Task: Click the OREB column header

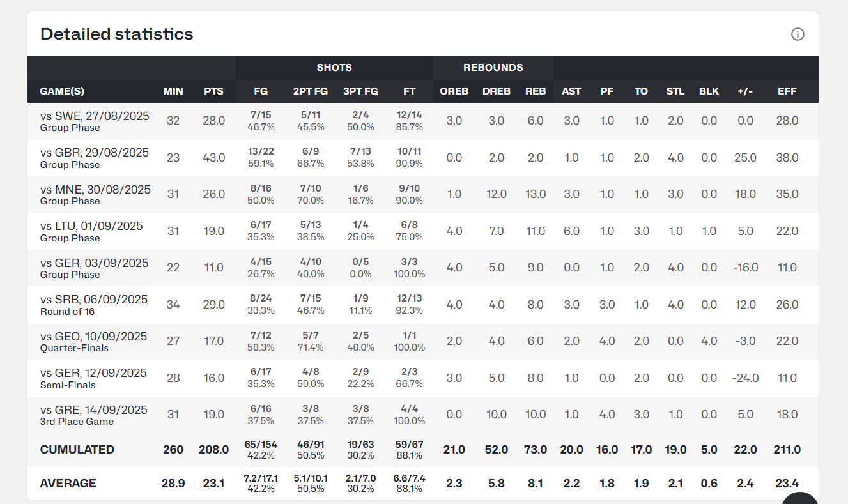Action: 454,91
